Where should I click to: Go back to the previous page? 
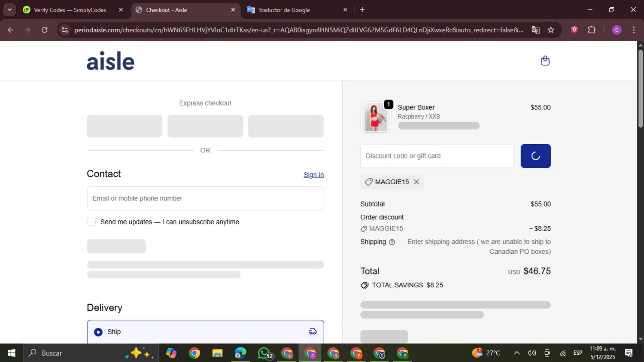pos(11,30)
